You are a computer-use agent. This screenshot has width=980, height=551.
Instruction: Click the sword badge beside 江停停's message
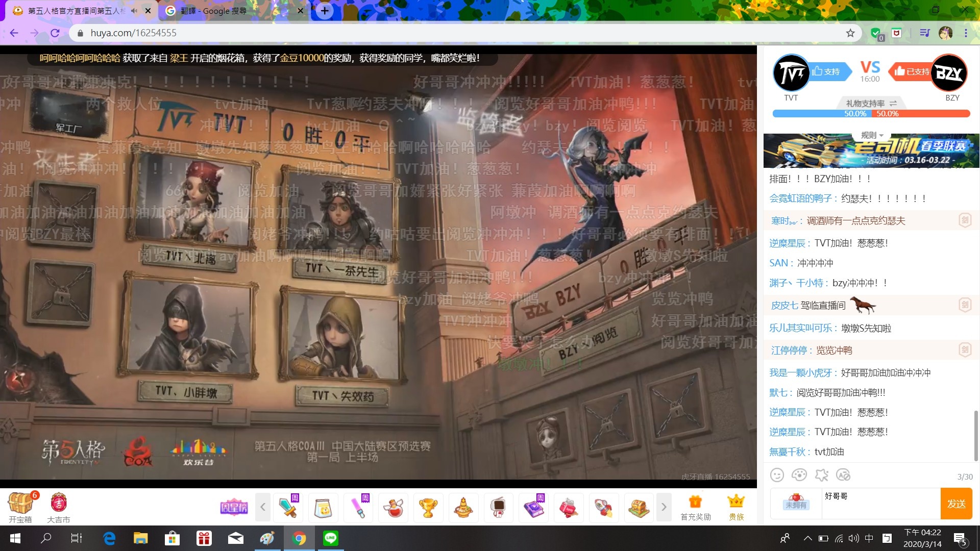(x=964, y=350)
